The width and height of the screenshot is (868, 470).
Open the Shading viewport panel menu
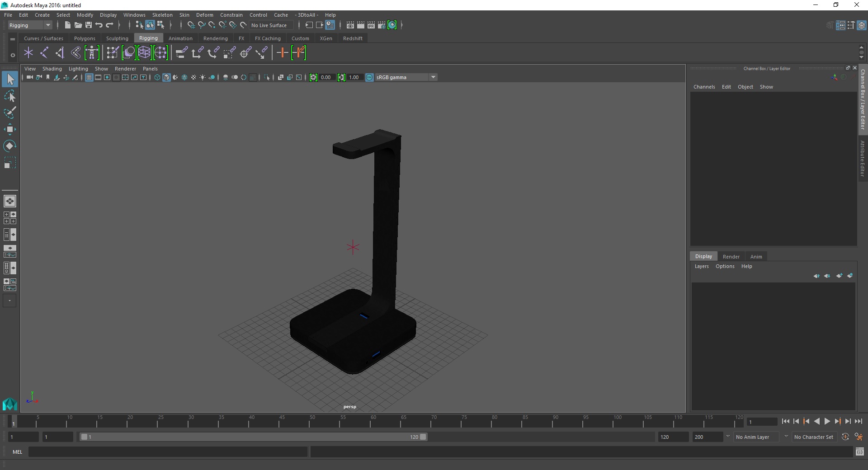point(52,69)
